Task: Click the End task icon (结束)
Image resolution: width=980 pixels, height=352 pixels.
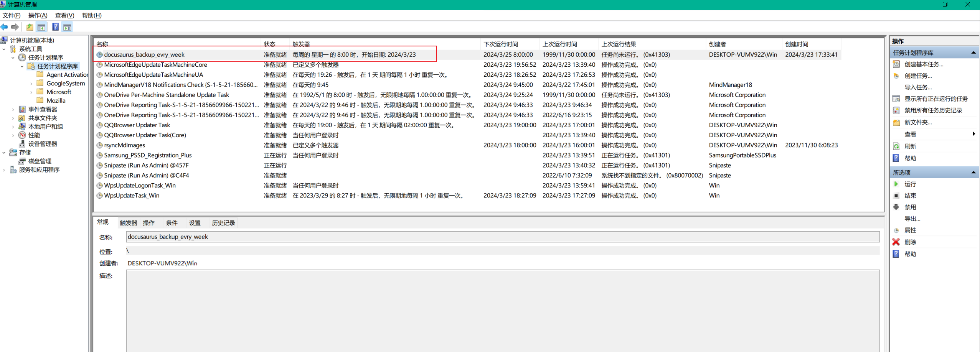Action: [x=896, y=196]
